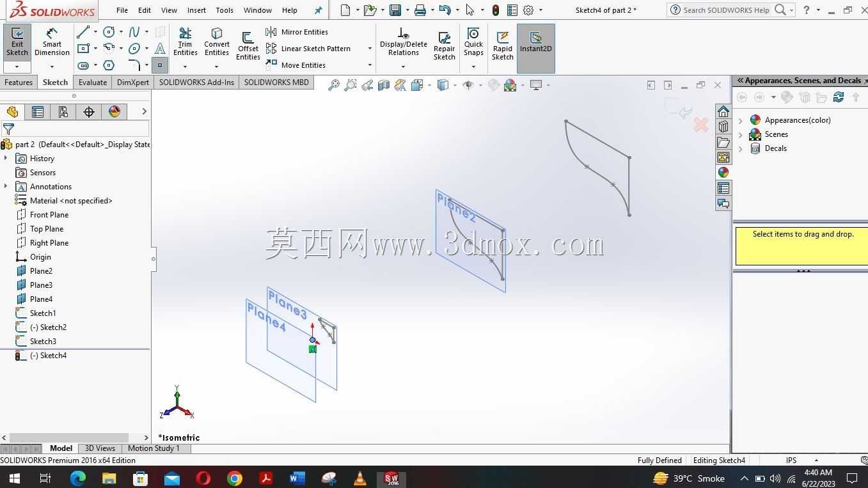
Task: Open Display/Delete Relations tool
Action: click(x=403, y=42)
